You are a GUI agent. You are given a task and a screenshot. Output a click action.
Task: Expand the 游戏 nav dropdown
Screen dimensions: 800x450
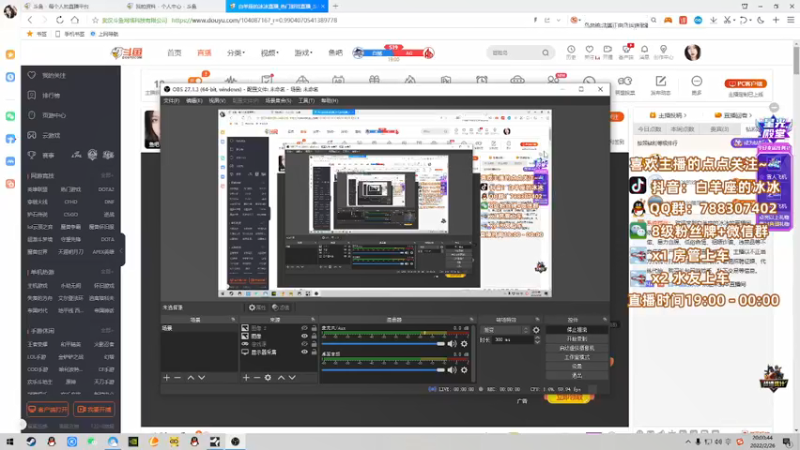(303, 53)
